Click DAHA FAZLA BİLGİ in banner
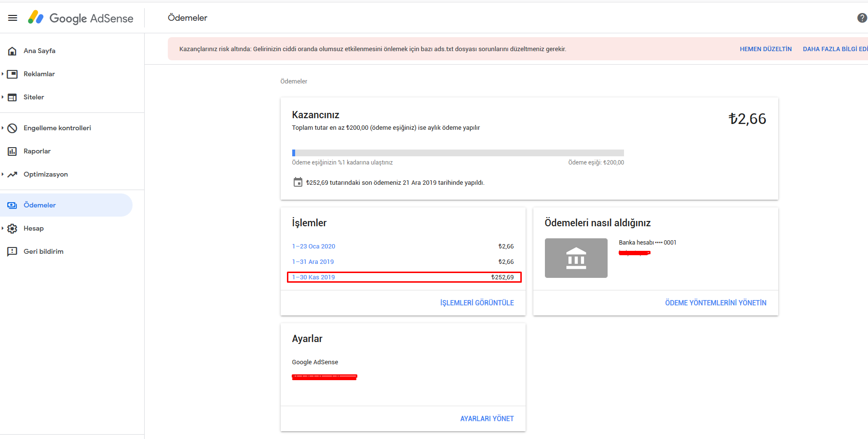This screenshot has height=439, width=868. 835,49
